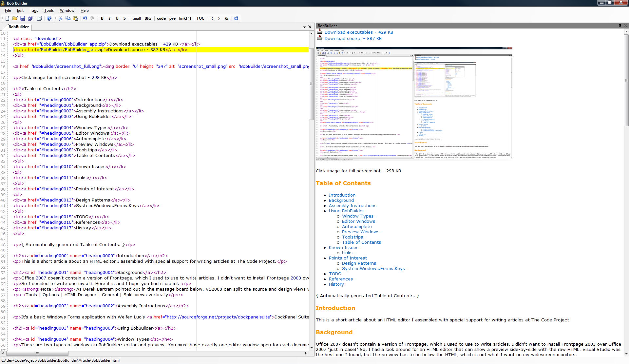Click Download executables link in preview

pyautogui.click(x=359, y=32)
